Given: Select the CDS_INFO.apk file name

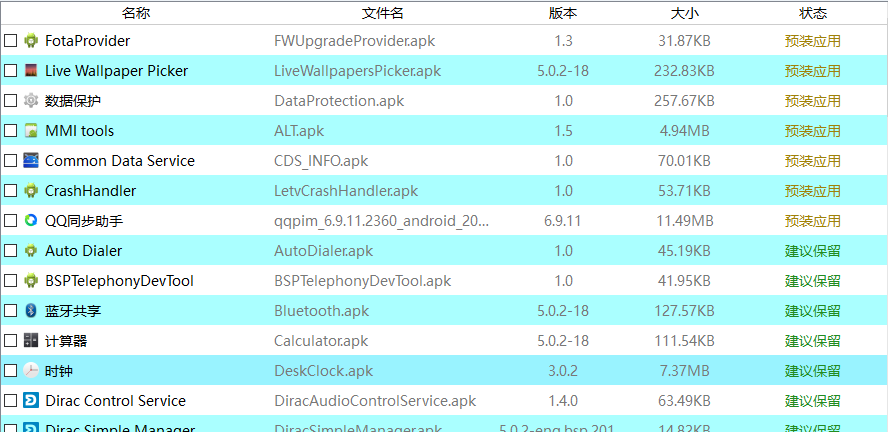Looking at the screenshot, I should tap(321, 161).
